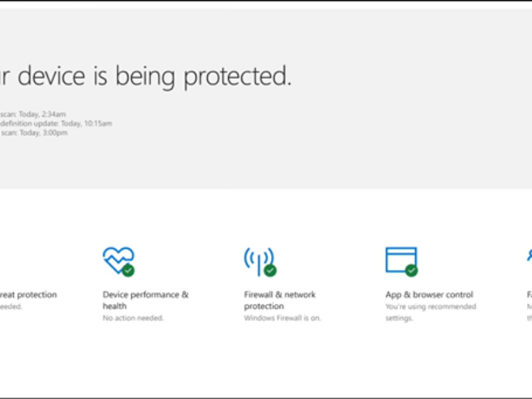This screenshot has height=399, width=532.
Task: Open the threat protection label at left edge
Action: point(28,294)
